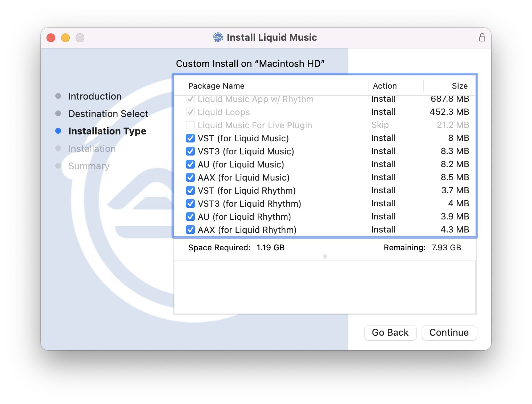The image size is (532, 404).
Task: Click the lock icon in title bar
Action: click(x=482, y=37)
